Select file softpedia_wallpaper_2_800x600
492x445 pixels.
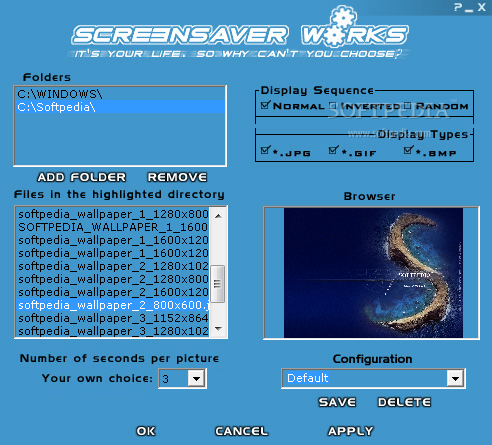click(113, 305)
